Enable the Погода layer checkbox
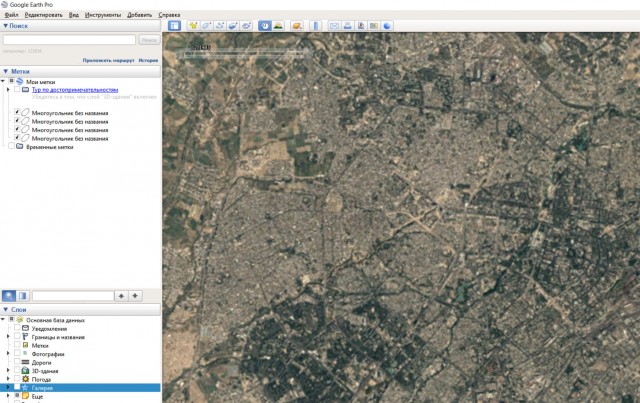 pyautogui.click(x=17, y=379)
